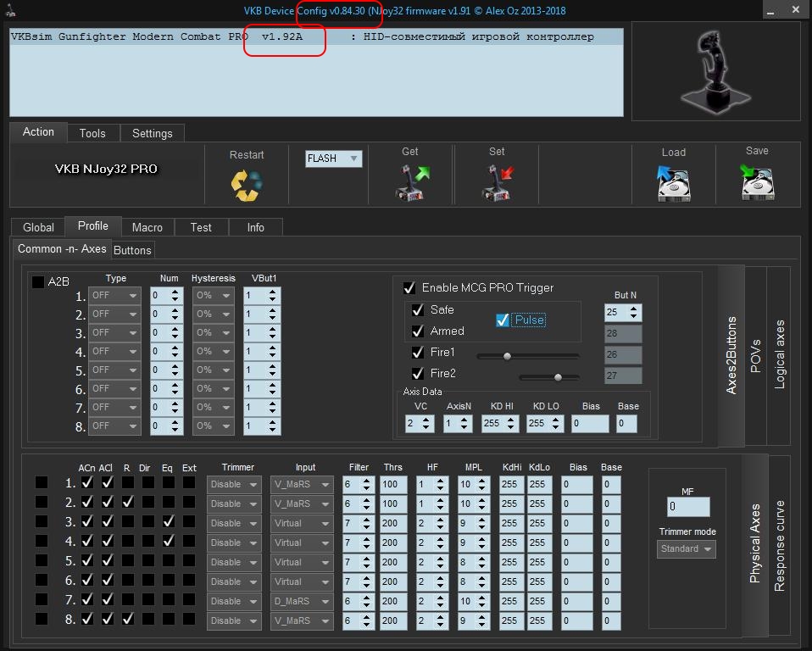Open the A2B row 1 Hysteresis dropdown
812x651 pixels.
click(214, 295)
